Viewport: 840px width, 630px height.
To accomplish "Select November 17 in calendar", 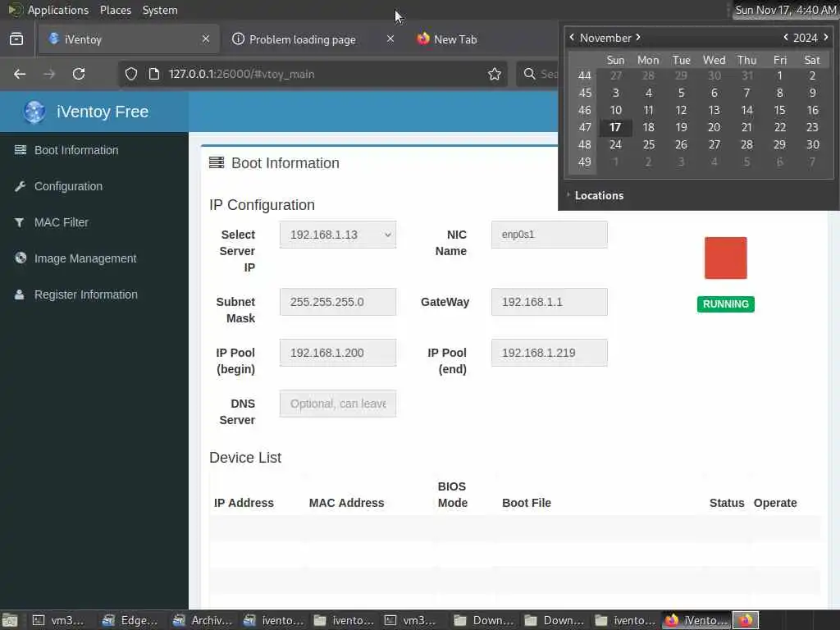I will click(615, 127).
